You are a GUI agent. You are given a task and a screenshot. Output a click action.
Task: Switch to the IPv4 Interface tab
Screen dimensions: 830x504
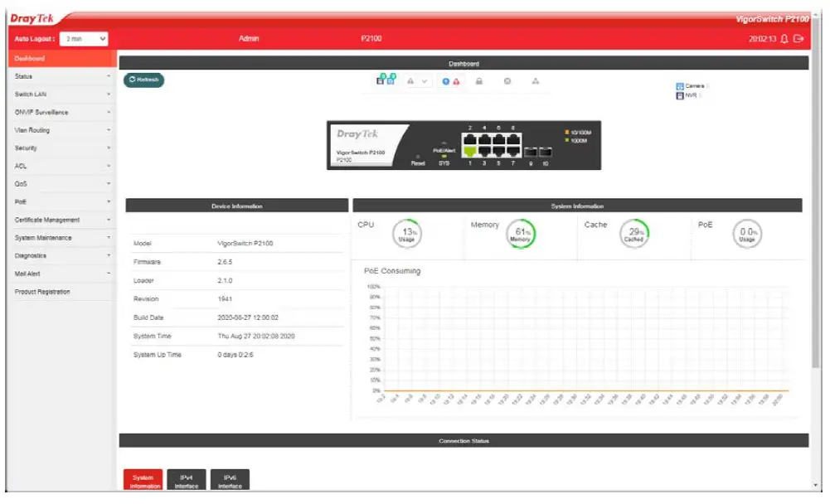coord(187,481)
